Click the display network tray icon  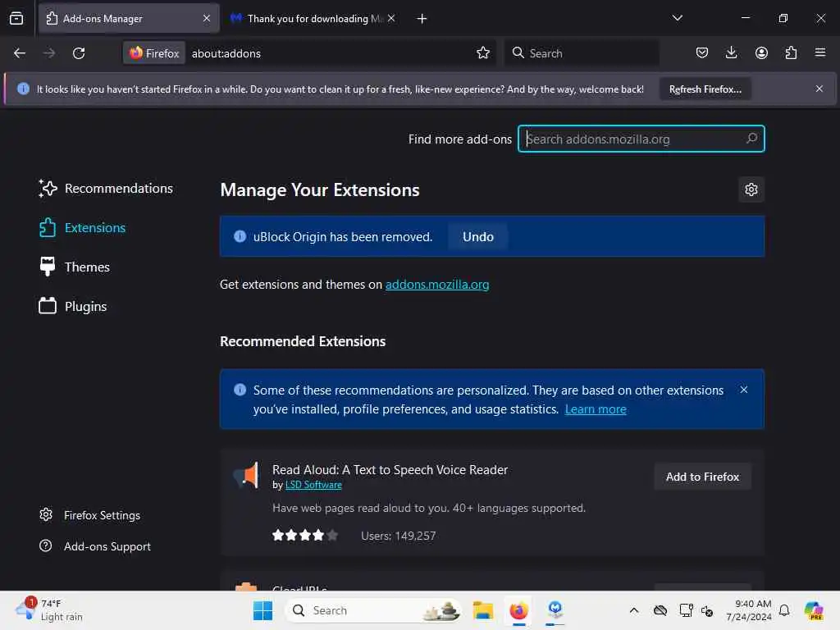[685, 610]
